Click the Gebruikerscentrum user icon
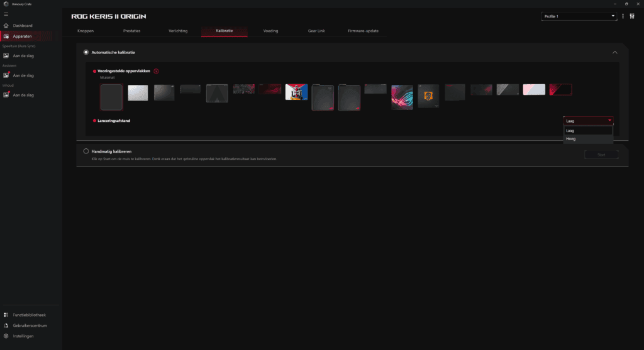Screen dimensions: 644x350 click(x=6, y=325)
